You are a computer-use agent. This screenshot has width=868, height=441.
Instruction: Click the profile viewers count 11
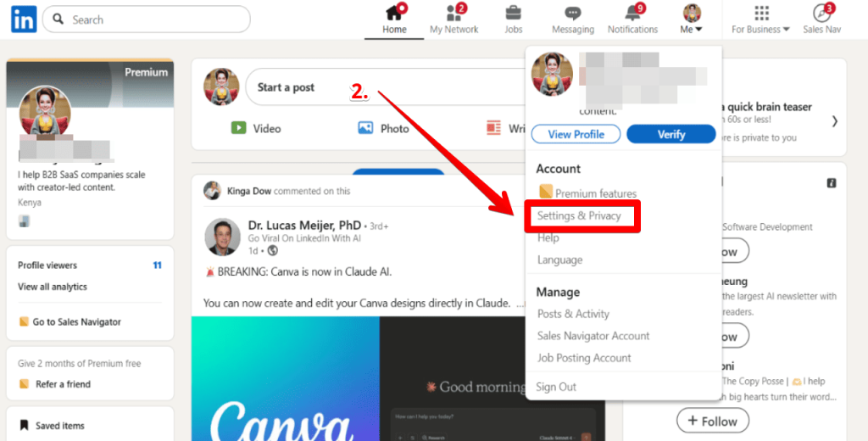[x=157, y=265]
